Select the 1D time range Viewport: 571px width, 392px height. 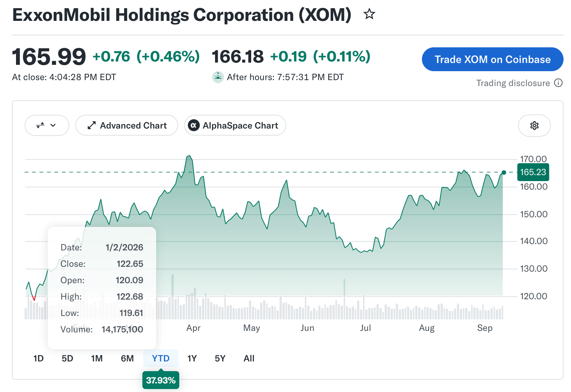(x=38, y=358)
